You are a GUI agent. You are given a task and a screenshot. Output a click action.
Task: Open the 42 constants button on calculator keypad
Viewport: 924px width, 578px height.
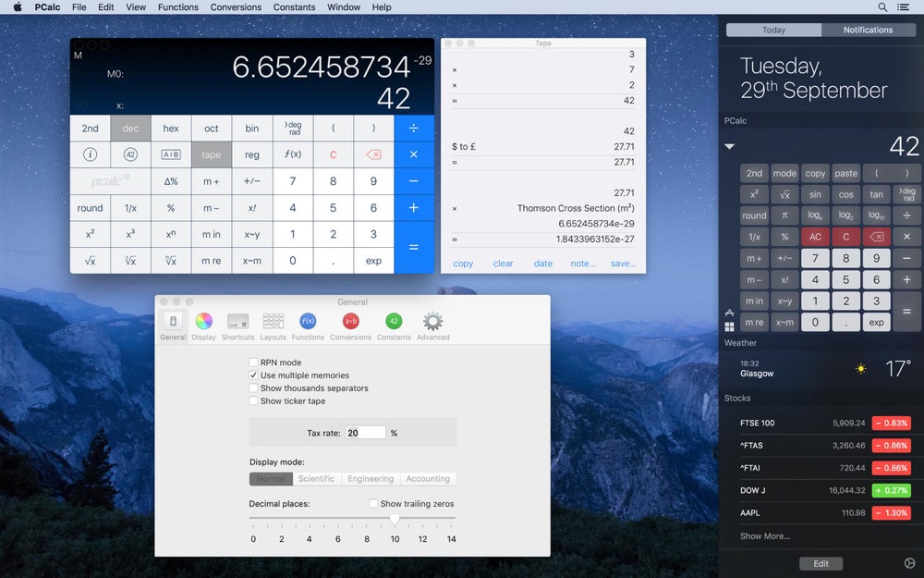(x=130, y=154)
